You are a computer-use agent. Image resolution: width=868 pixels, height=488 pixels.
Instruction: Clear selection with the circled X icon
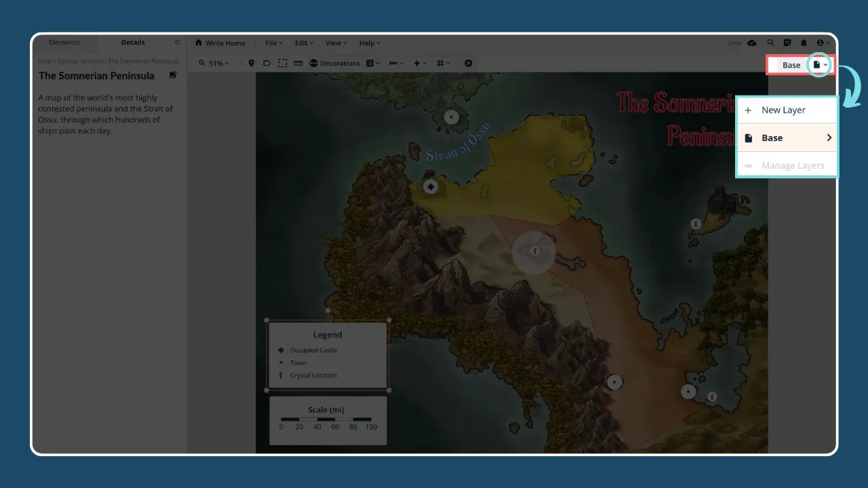pos(468,63)
